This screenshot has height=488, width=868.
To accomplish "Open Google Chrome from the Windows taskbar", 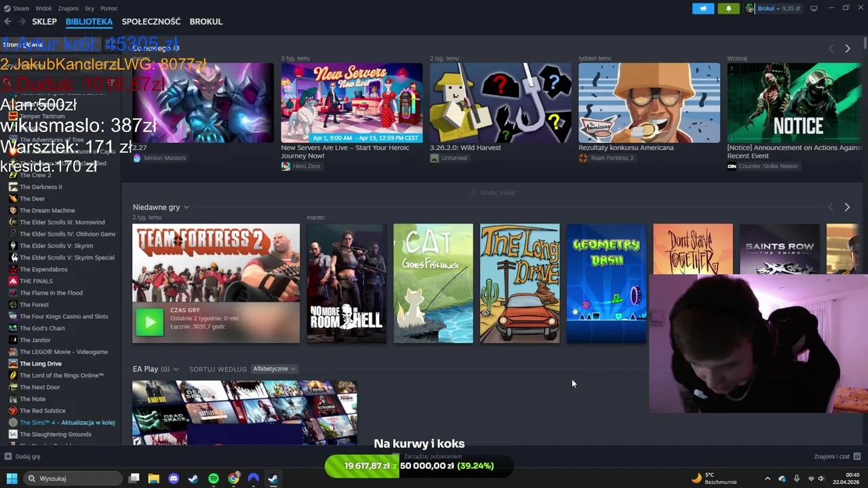I will 233,479.
